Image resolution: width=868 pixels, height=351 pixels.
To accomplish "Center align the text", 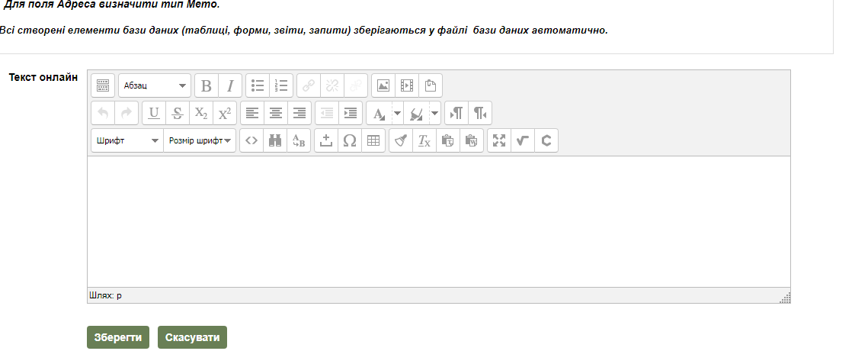I will (x=276, y=114).
